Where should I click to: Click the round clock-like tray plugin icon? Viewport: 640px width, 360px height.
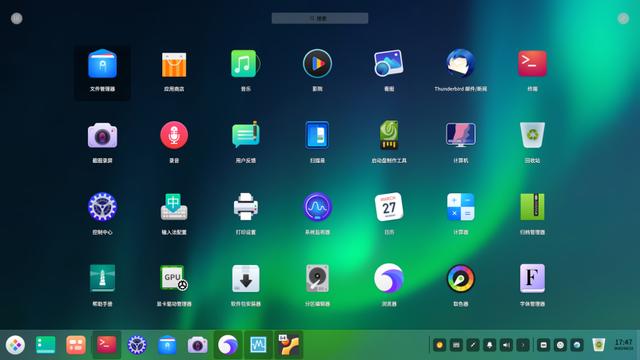click(560, 345)
